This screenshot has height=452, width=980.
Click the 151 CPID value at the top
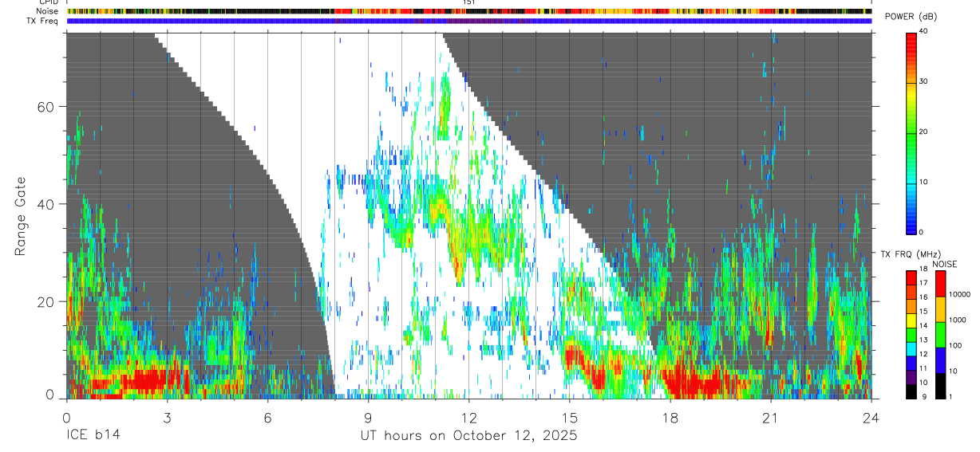[469, 2]
